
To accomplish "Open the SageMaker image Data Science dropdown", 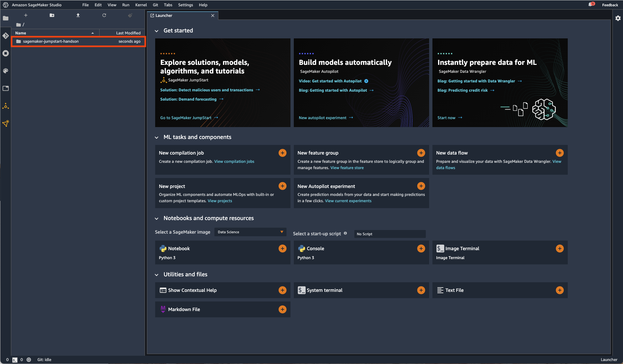I will (x=250, y=232).
